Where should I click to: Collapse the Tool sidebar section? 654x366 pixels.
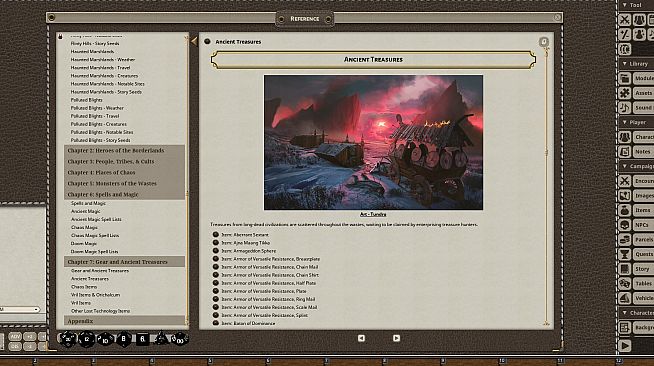coord(624,5)
